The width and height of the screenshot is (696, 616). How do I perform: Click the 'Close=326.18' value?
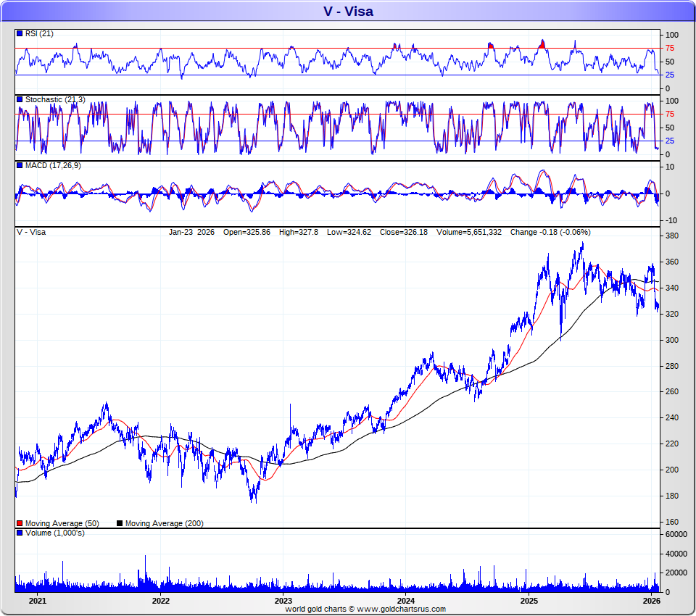click(x=404, y=232)
